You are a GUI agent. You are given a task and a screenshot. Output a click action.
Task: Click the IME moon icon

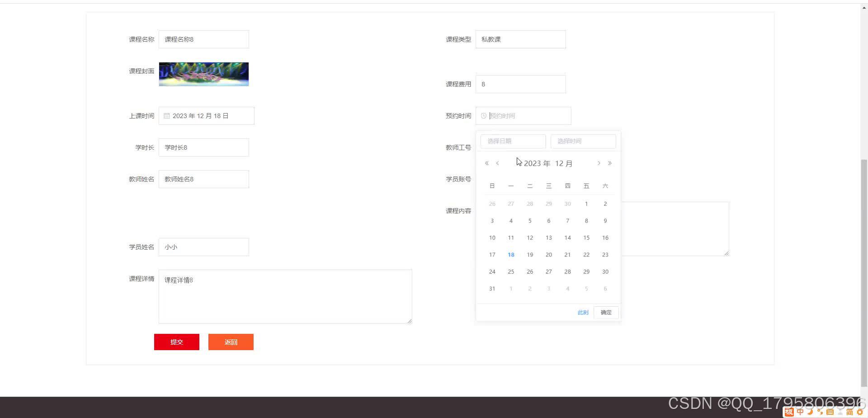coord(810,412)
